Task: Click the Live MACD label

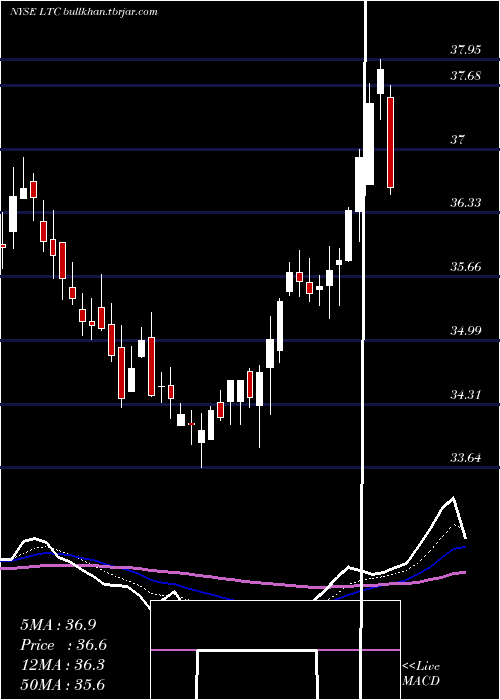Action: click(x=421, y=673)
